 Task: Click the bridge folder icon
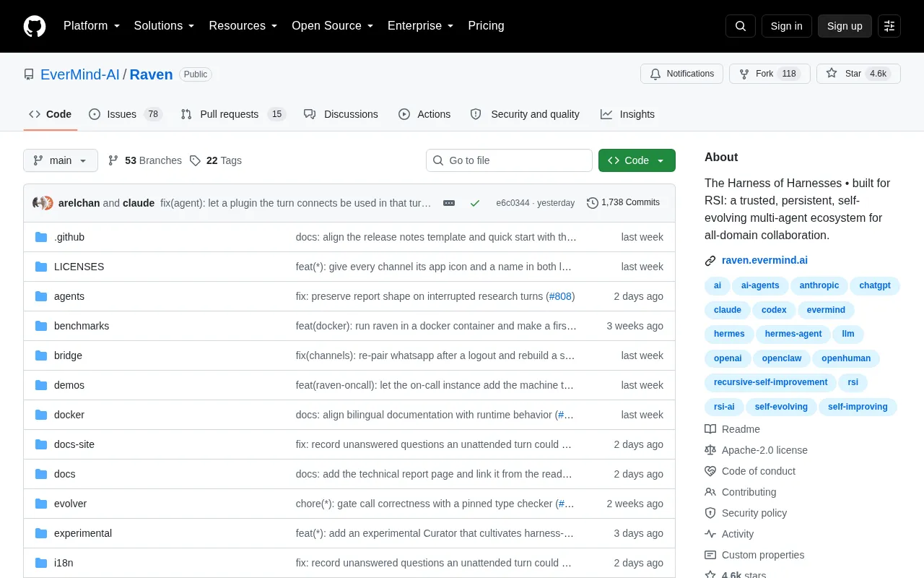[x=41, y=355]
